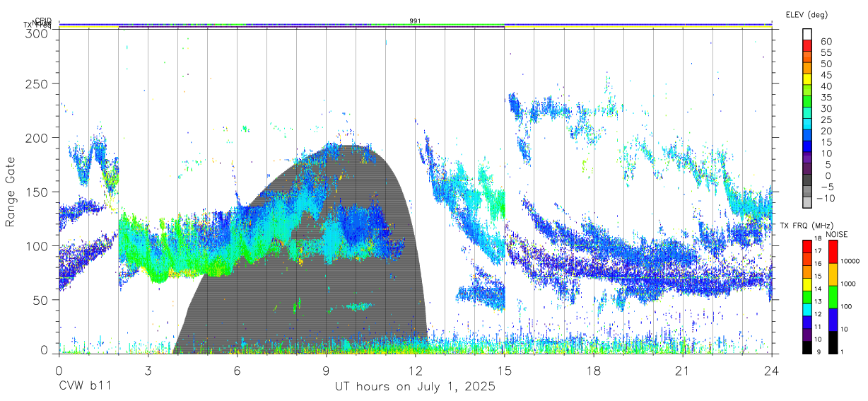The height and width of the screenshot is (401, 868).
Task: Click the '150' tick on the Range Gate axis
Action: point(37,192)
